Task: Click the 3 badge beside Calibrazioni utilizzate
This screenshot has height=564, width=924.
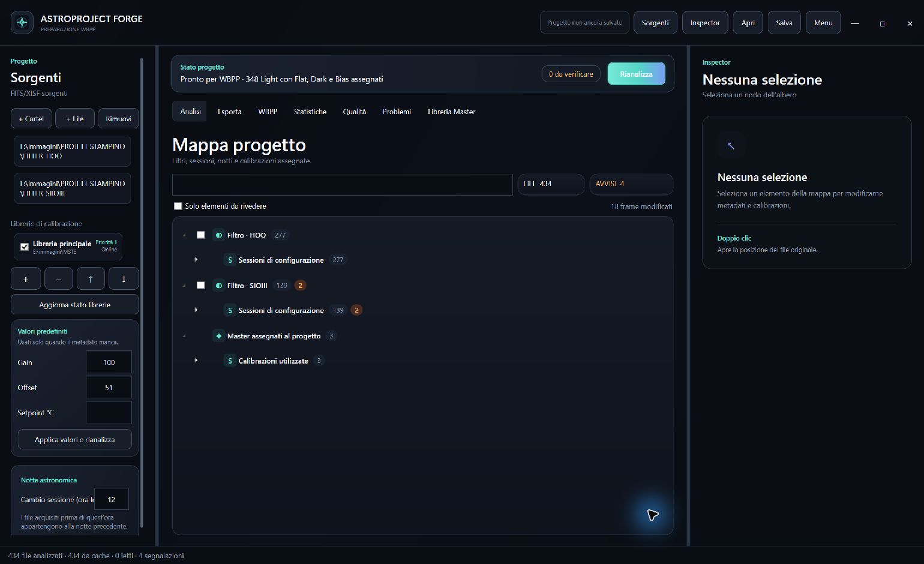Action: [319, 361]
